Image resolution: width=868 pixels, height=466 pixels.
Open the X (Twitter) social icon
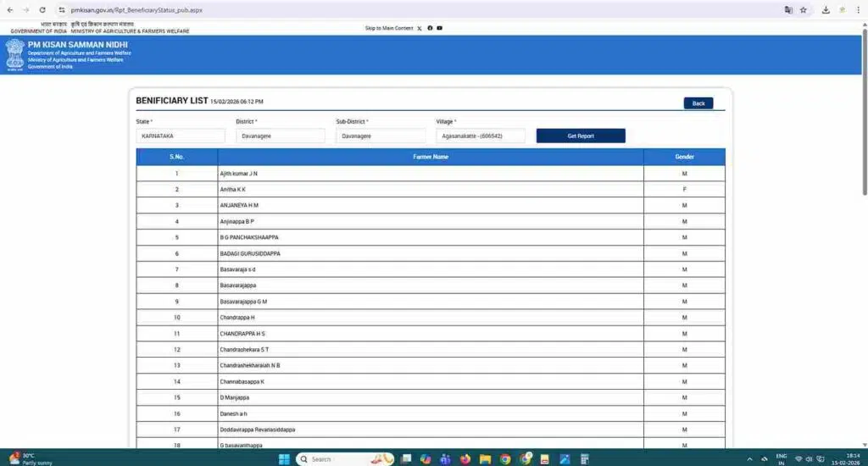[x=419, y=28]
